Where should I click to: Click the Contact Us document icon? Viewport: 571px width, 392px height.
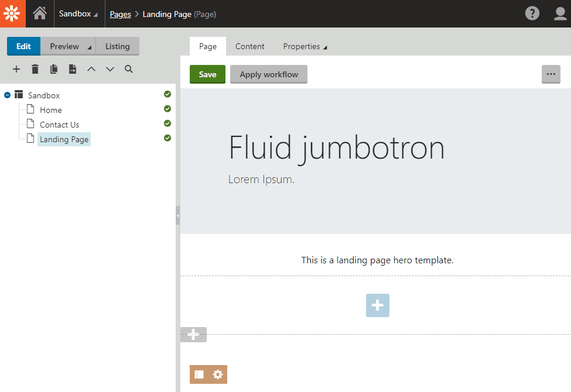click(x=30, y=123)
